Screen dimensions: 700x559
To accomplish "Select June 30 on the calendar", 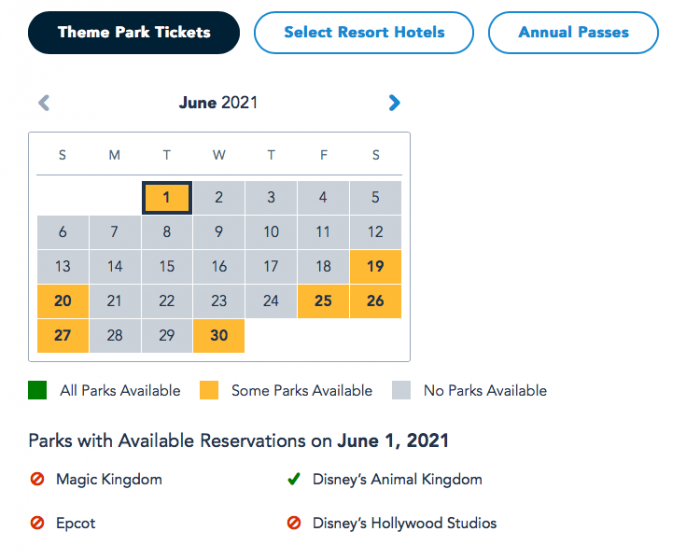I will (219, 335).
